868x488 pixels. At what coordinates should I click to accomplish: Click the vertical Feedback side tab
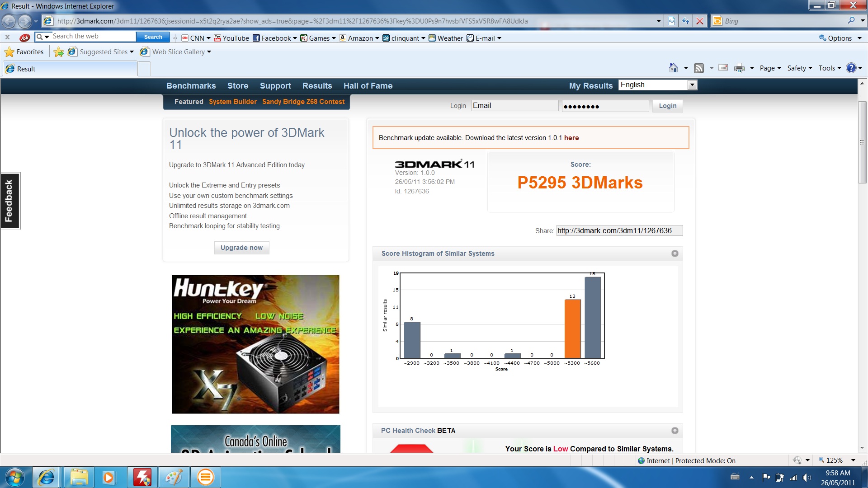pyautogui.click(x=9, y=201)
